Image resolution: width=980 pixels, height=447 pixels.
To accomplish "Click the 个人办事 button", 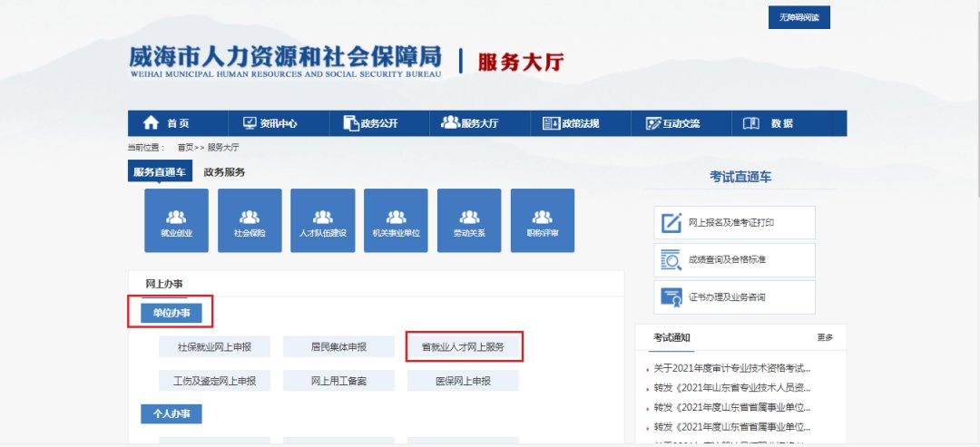I will [x=171, y=413].
